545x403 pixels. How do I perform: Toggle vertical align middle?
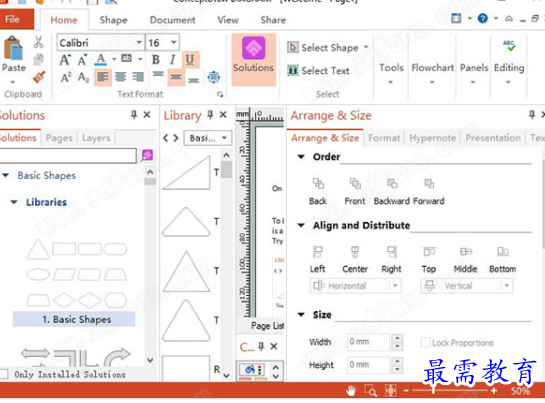[176, 77]
